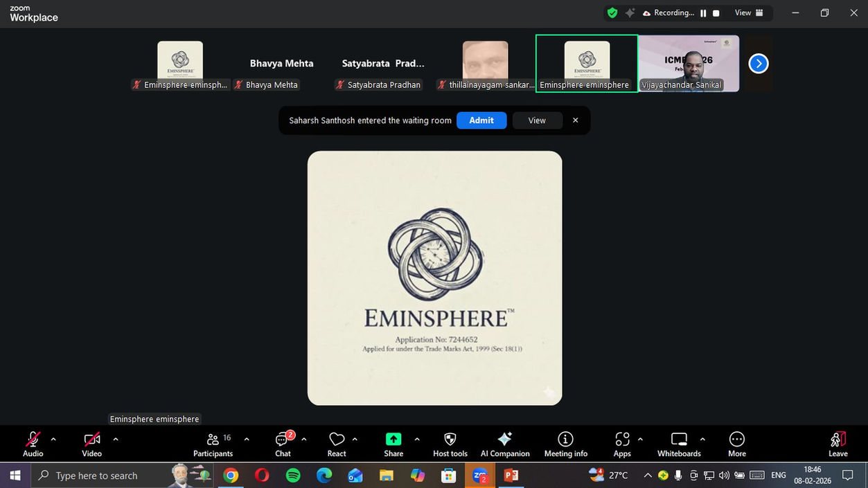The width and height of the screenshot is (868, 488).
Task: Expand the Share options chevron
Action: [417, 439]
